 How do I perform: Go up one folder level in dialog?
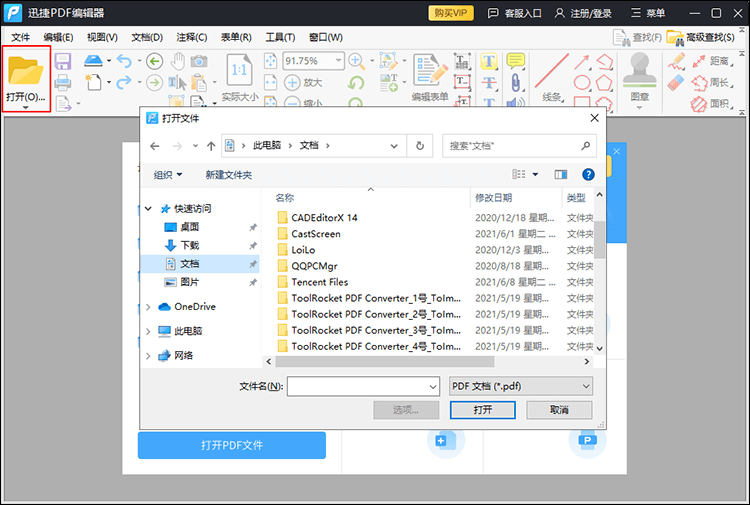(211, 146)
